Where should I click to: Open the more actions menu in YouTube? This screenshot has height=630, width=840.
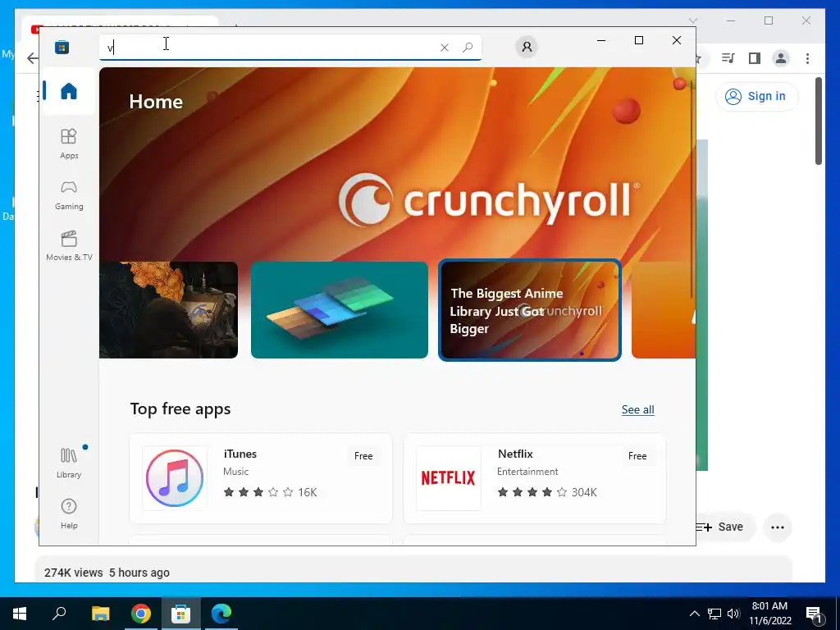(778, 527)
